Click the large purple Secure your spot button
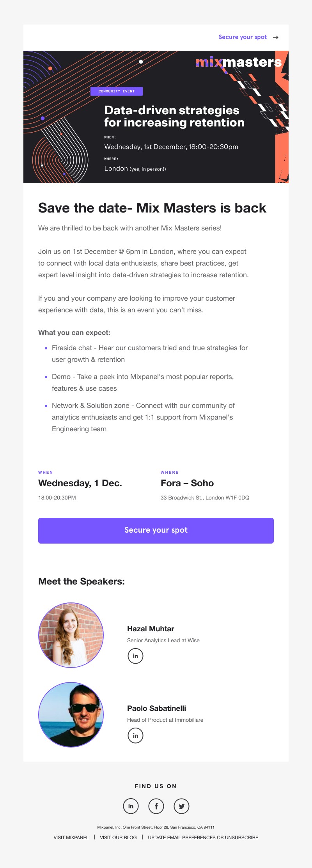Image resolution: width=312 pixels, height=868 pixels. (156, 530)
